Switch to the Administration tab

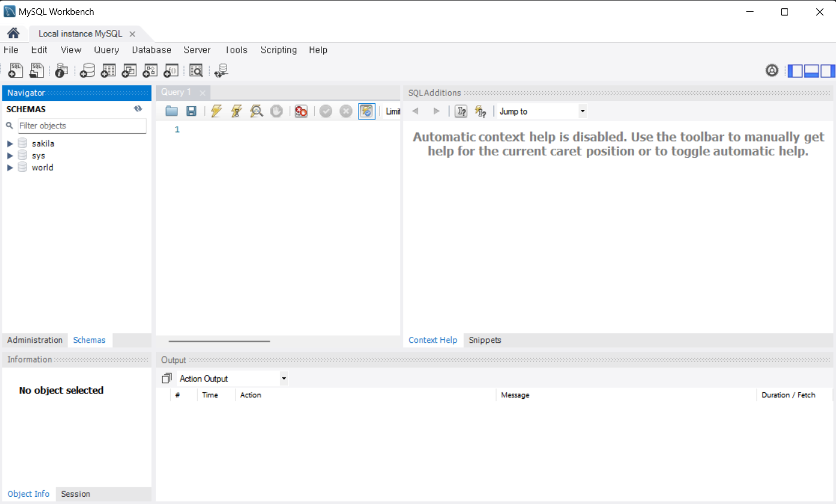point(35,340)
